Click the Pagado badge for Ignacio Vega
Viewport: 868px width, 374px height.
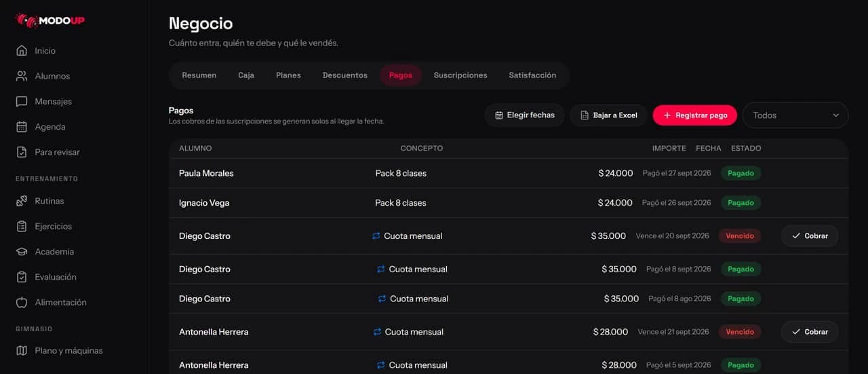click(x=741, y=203)
